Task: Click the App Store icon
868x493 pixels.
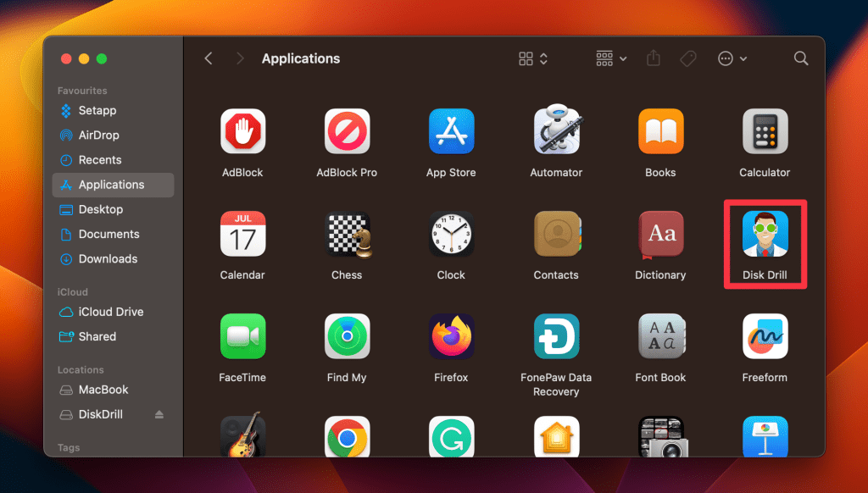Action: click(451, 131)
